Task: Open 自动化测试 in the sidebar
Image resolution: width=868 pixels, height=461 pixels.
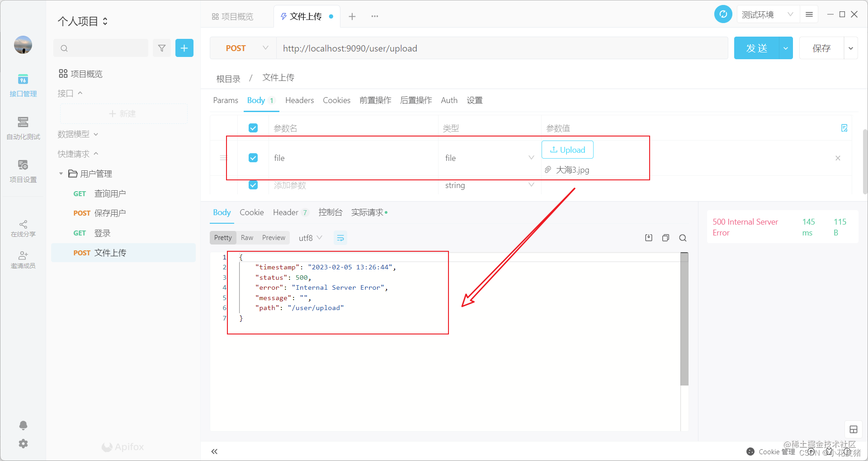Action: [x=23, y=128]
